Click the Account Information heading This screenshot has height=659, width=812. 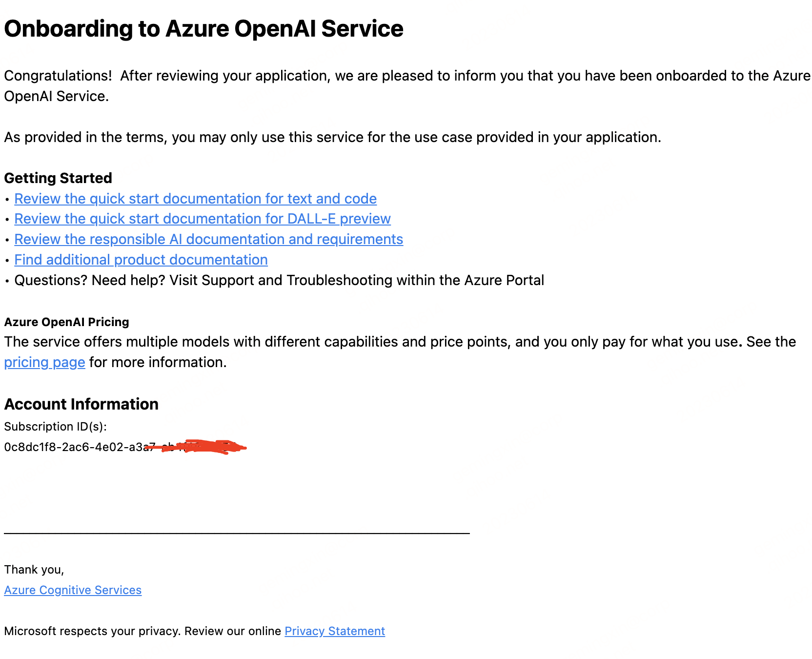click(x=81, y=404)
